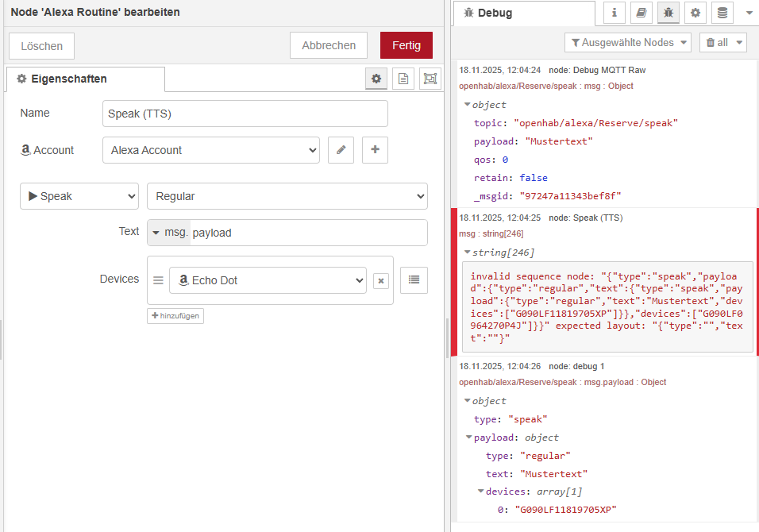759x532 pixels.
Task: Open the Speak action dropdown
Action: pos(79,196)
